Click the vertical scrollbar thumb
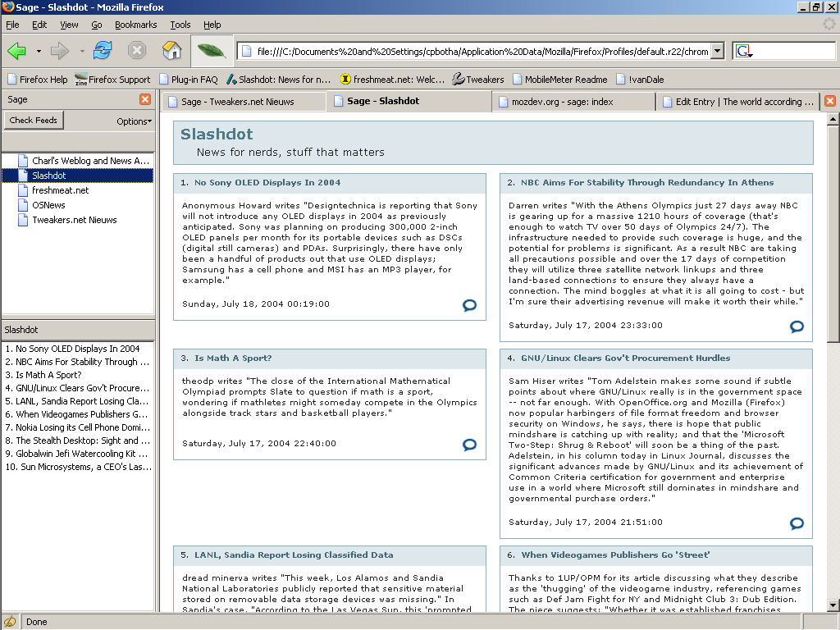This screenshot has height=630, width=840. pos(833,234)
